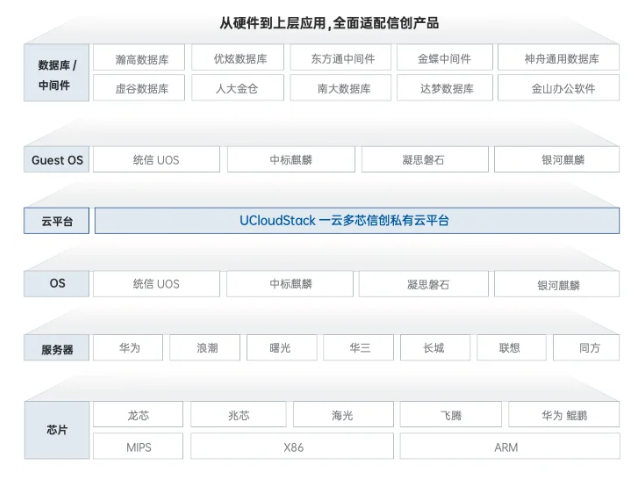The width and height of the screenshot is (638, 481).
Task: Select 南大数据库 cell
Action: coord(340,87)
